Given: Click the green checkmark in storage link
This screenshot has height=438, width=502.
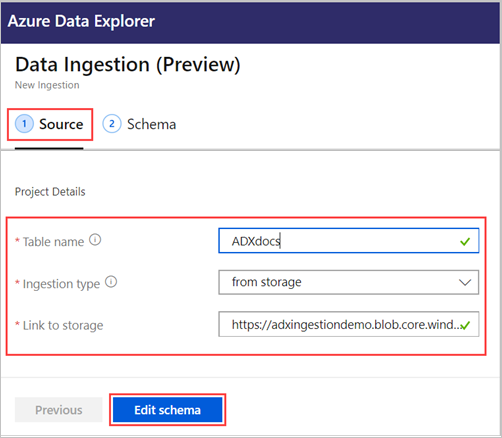Looking at the screenshot, I should [465, 325].
